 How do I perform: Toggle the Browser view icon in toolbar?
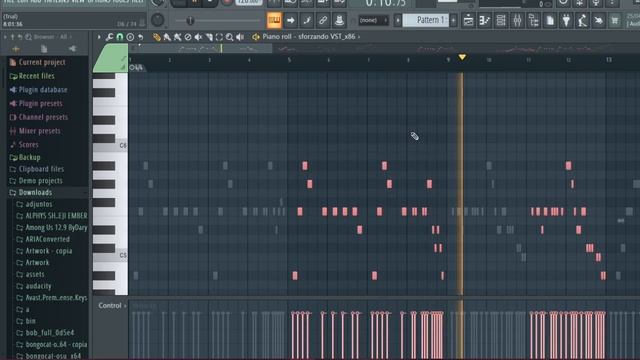(x=533, y=20)
